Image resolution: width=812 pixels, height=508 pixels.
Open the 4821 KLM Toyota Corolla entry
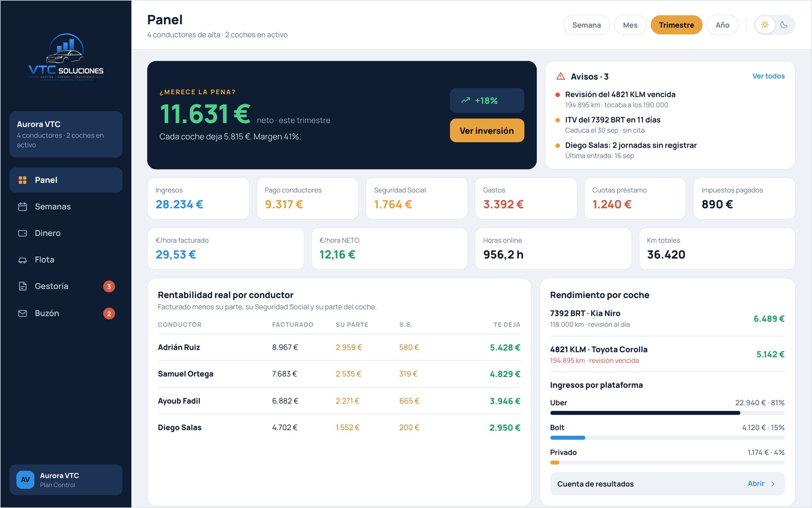667,354
